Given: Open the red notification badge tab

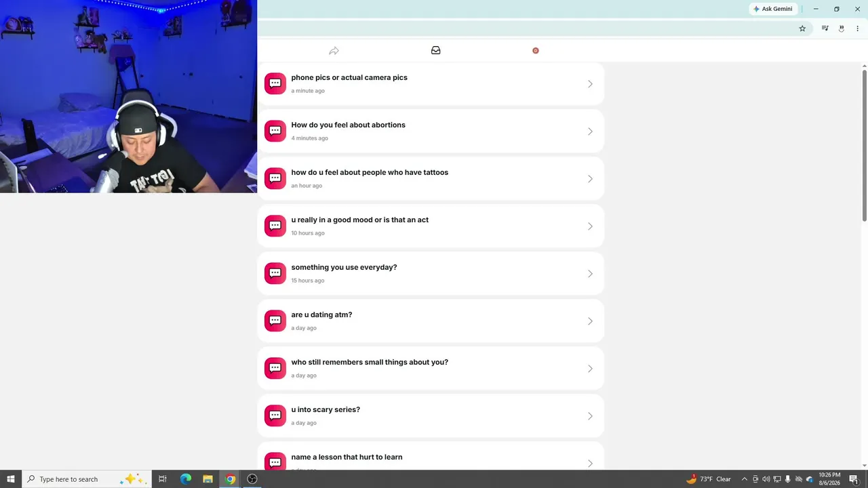Looking at the screenshot, I should (536, 51).
